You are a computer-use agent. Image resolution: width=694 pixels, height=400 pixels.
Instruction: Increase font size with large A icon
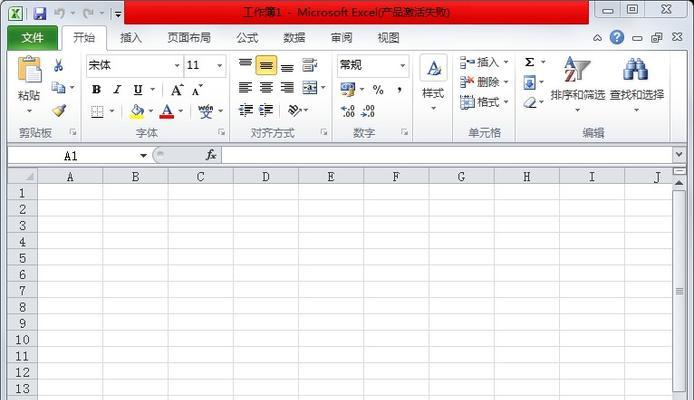pos(177,90)
